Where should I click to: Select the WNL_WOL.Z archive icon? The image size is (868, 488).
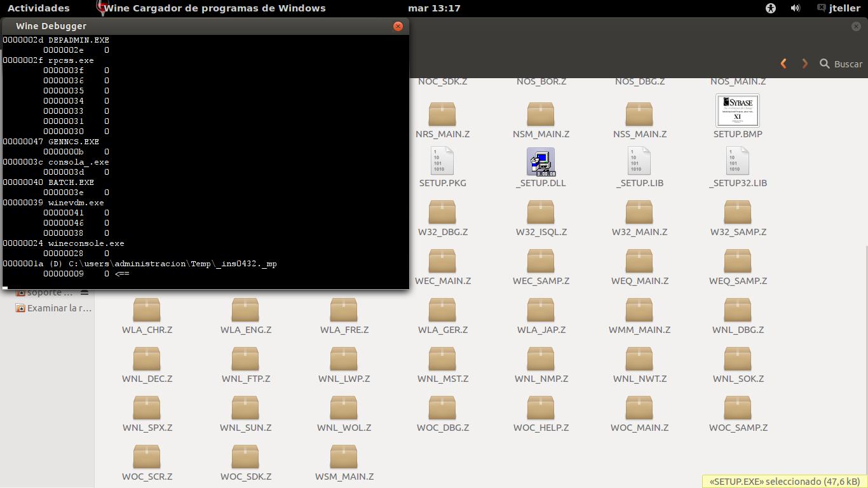pyautogui.click(x=344, y=408)
